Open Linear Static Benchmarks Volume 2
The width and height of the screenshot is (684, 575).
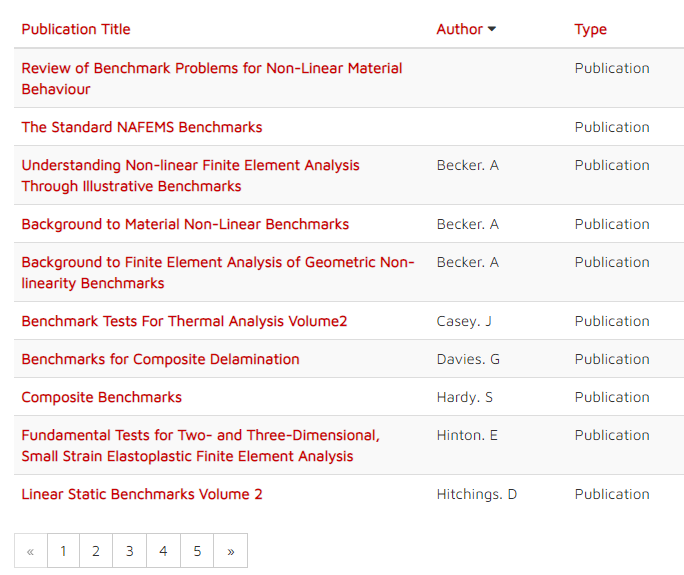pos(142,494)
